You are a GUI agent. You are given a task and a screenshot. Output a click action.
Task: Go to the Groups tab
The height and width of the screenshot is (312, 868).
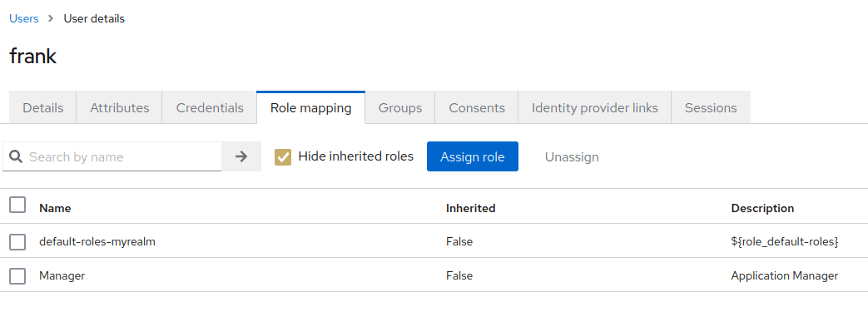(x=400, y=108)
